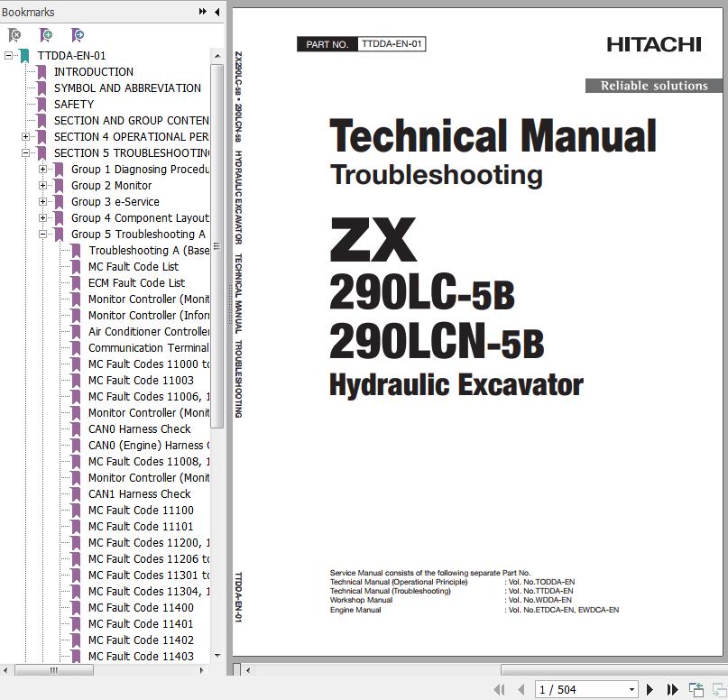Expand Group 1 Diagnosing Procedure

(42, 170)
